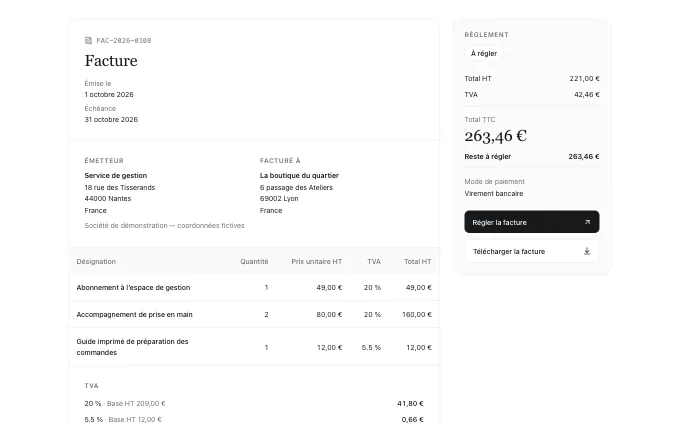Screen dimensions: 680x425
Task: Click the Échéance label
Action: tap(100, 108)
